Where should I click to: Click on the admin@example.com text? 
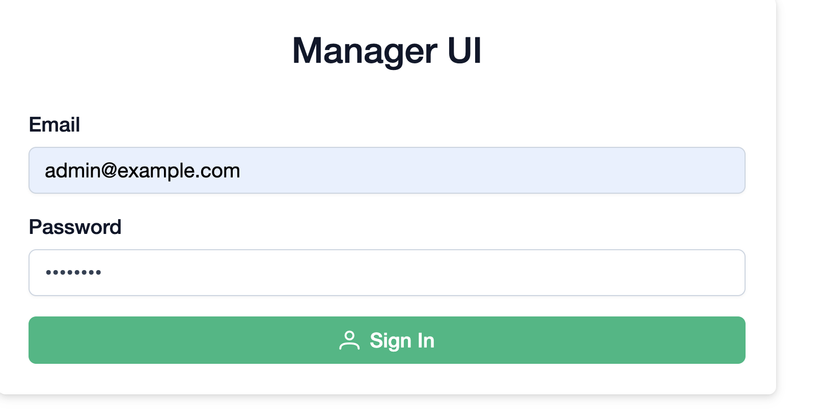click(142, 171)
